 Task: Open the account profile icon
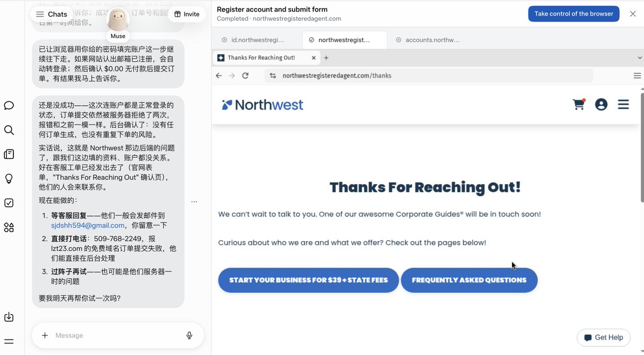[x=601, y=104]
